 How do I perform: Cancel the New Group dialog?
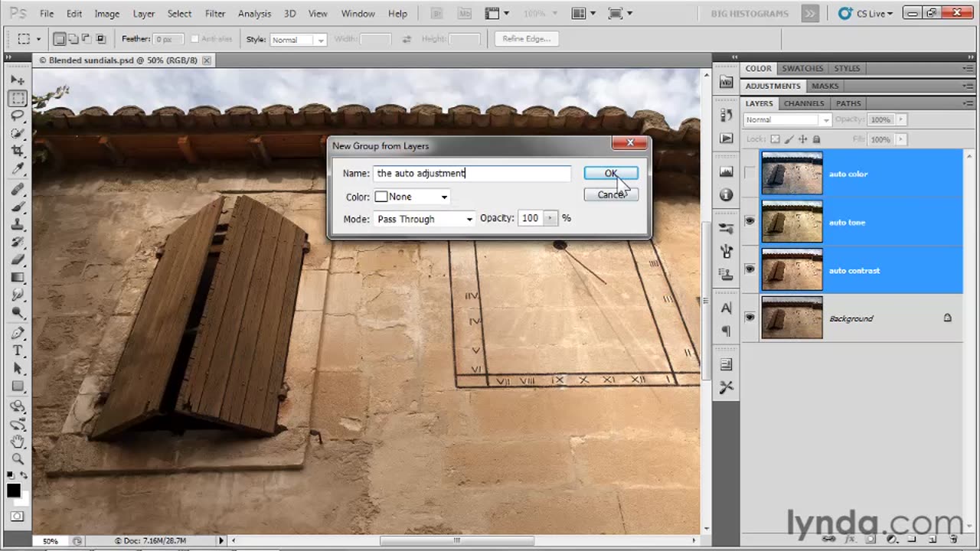[610, 194]
